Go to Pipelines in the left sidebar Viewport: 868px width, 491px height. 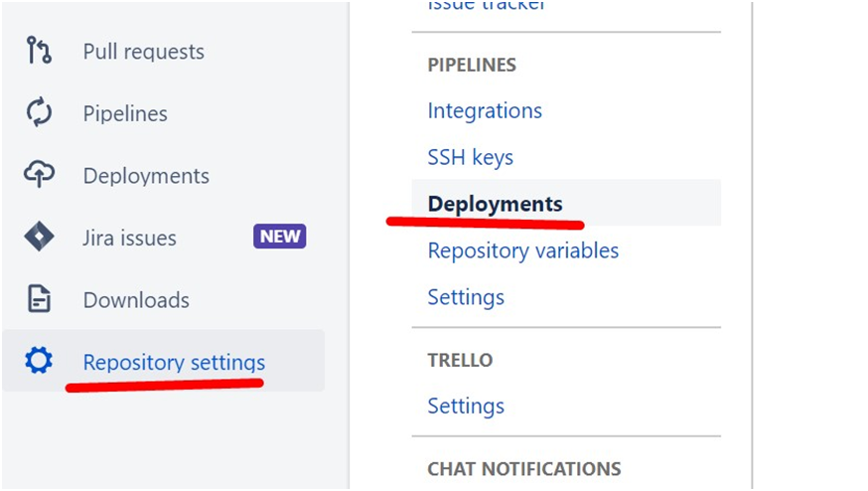(125, 113)
